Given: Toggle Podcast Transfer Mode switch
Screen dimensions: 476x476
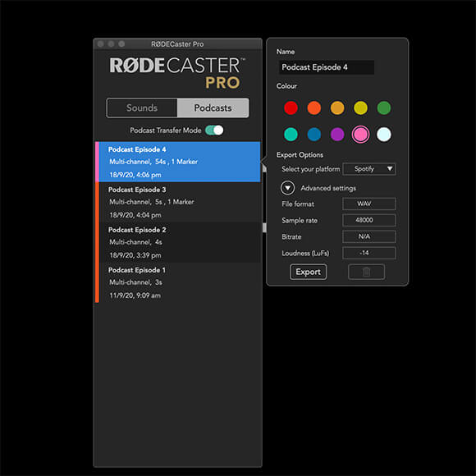Looking at the screenshot, I should pos(214,130).
